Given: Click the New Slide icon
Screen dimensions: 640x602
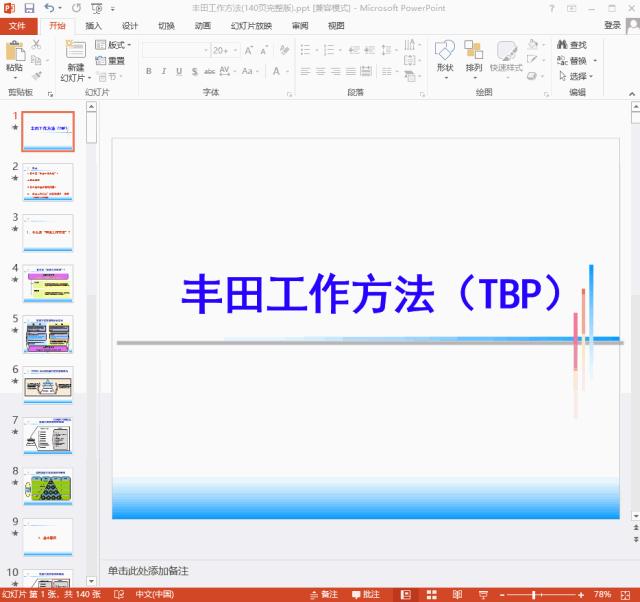Looking at the screenshot, I should tap(76, 51).
